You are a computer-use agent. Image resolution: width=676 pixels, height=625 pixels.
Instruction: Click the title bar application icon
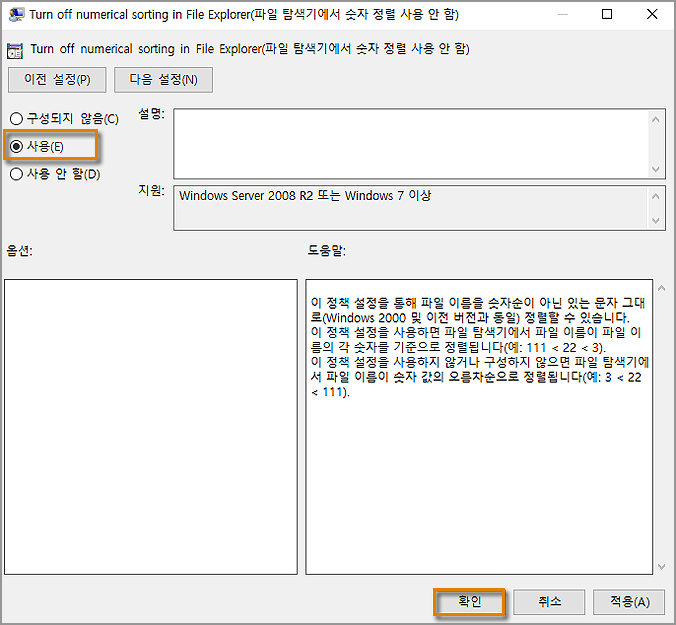pyautogui.click(x=16, y=14)
